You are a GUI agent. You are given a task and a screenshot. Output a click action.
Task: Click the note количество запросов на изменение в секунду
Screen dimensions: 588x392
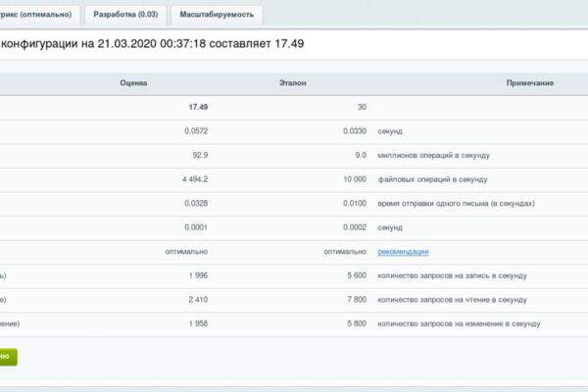click(459, 323)
